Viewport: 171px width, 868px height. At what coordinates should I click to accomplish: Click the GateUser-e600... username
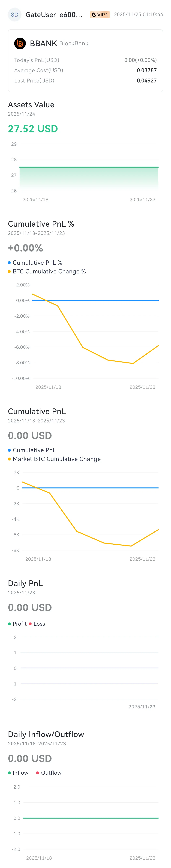click(x=54, y=14)
